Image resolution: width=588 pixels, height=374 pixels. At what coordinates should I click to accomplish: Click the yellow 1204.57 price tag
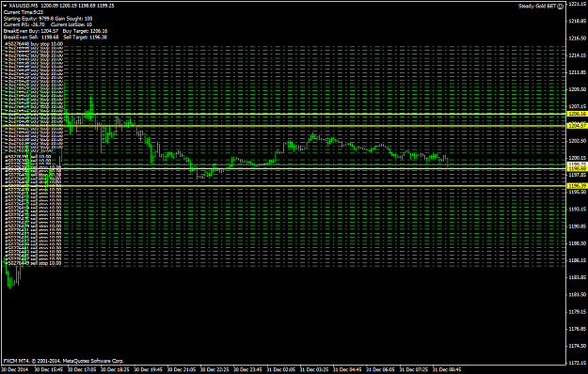point(577,126)
